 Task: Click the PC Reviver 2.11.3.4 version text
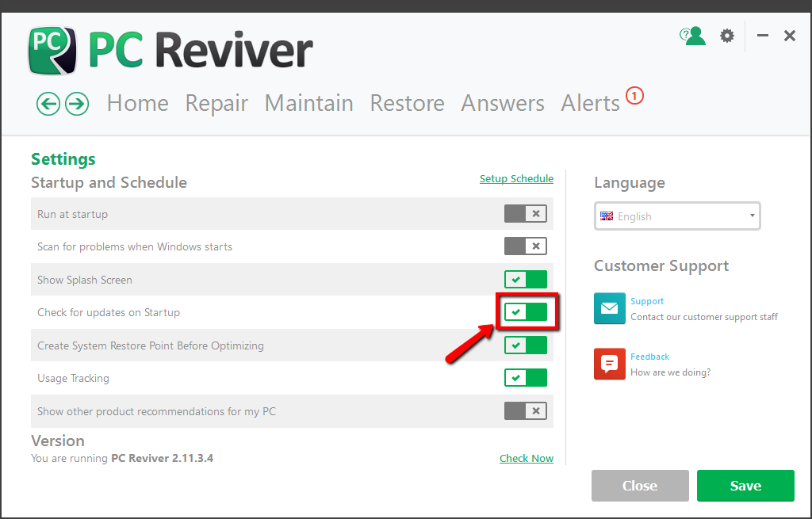coord(162,458)
